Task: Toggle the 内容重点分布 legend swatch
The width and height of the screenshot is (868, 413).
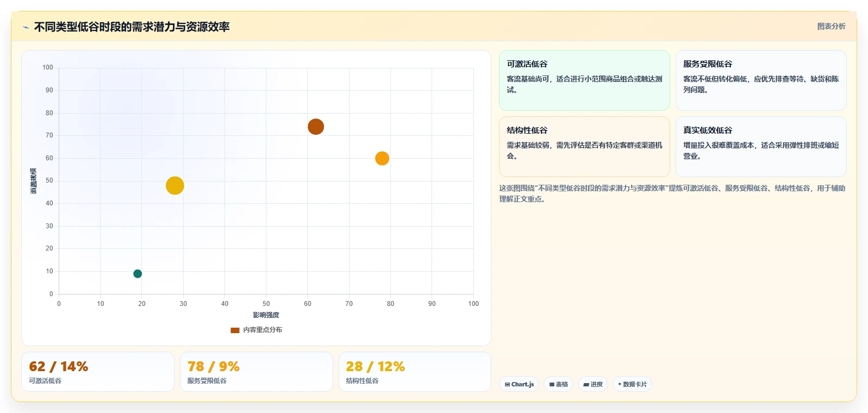Action: click(x=235, y=330)
